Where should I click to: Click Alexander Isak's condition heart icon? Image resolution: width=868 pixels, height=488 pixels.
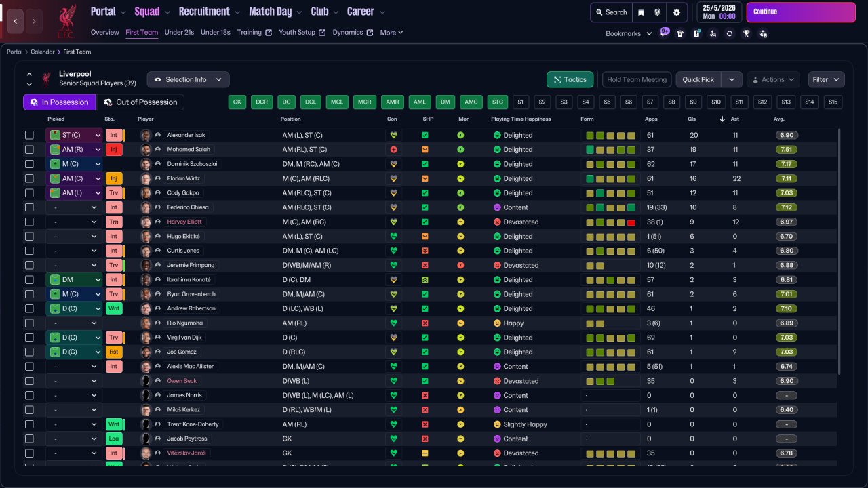click(x=393, y=135)
